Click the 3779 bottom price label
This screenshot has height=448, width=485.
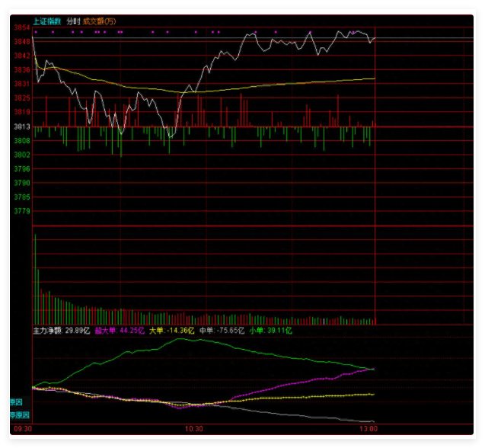22,211
